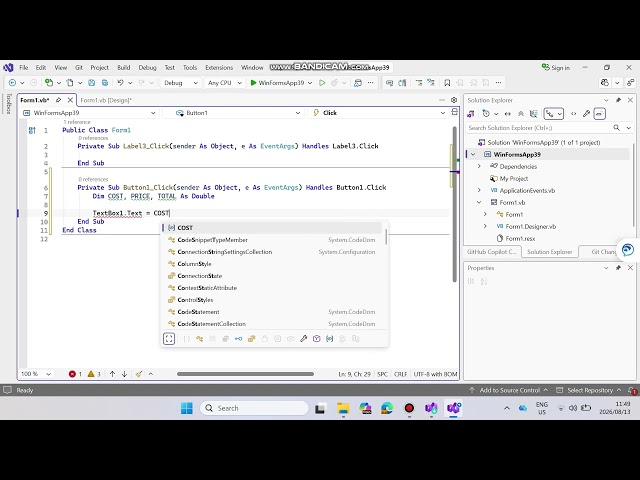
Task: Click the GitHub Copilot icon in the top right
Action: click(605, 83)
